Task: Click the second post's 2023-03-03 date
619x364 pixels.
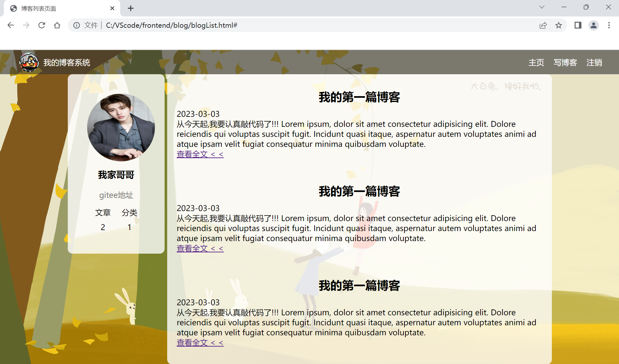Action: pyautogui.click(x=198, y=208)
